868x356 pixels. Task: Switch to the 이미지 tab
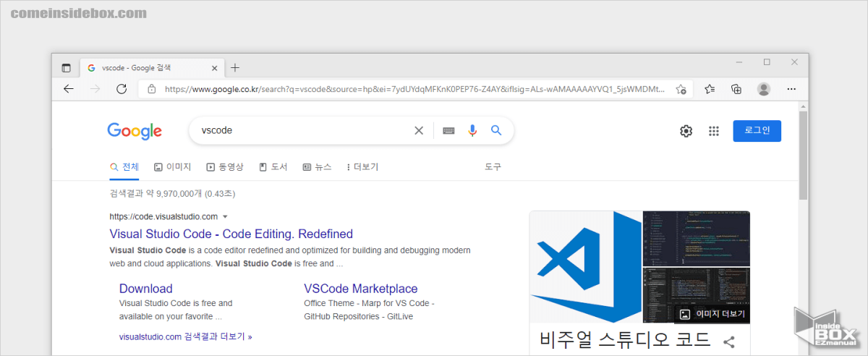pos(173,167)
